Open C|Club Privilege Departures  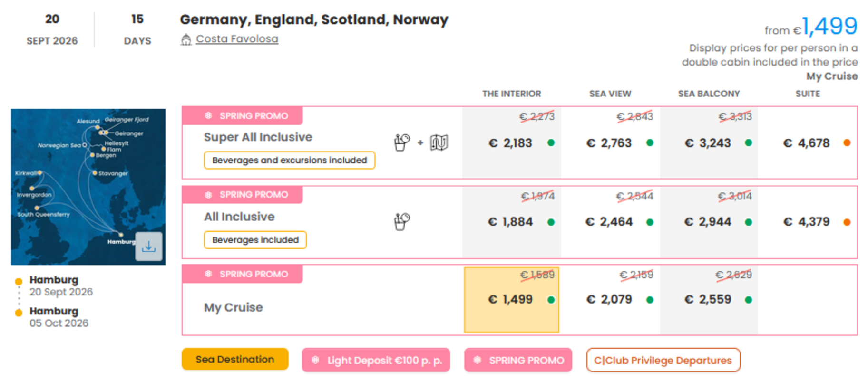[663, 360]
